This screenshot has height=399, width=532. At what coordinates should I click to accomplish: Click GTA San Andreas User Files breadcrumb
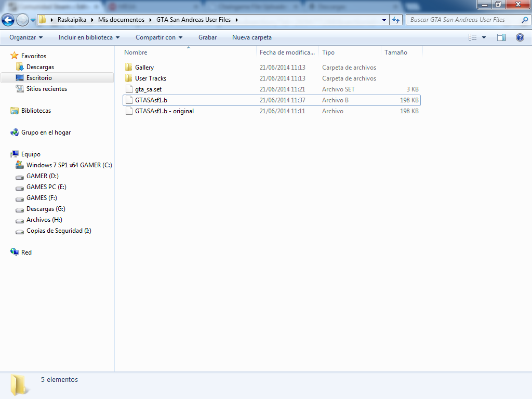193,20
